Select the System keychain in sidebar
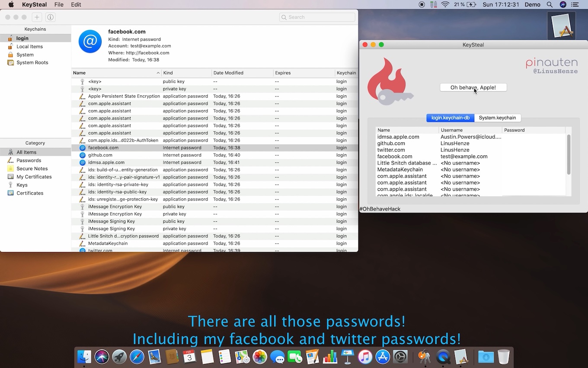The height and width of the screenshot is (368, 588). coord(35,55)
